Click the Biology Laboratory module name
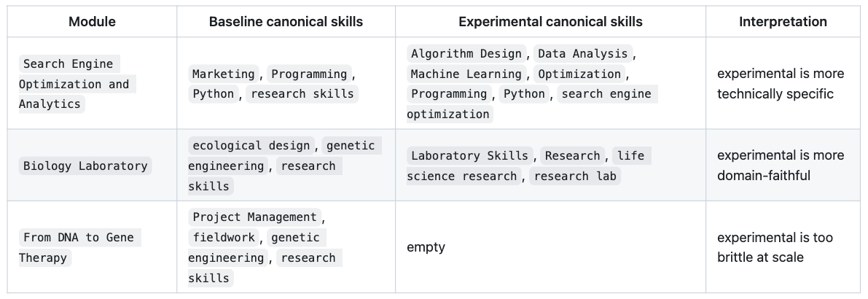Image resolution: width=868 pixels, height=299 pixels. [85, 166]
